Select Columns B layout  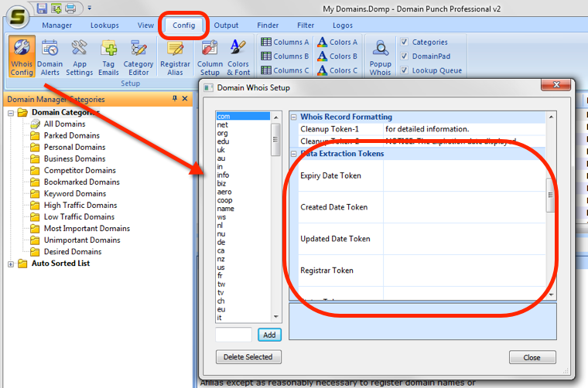(x=285, y=56)
